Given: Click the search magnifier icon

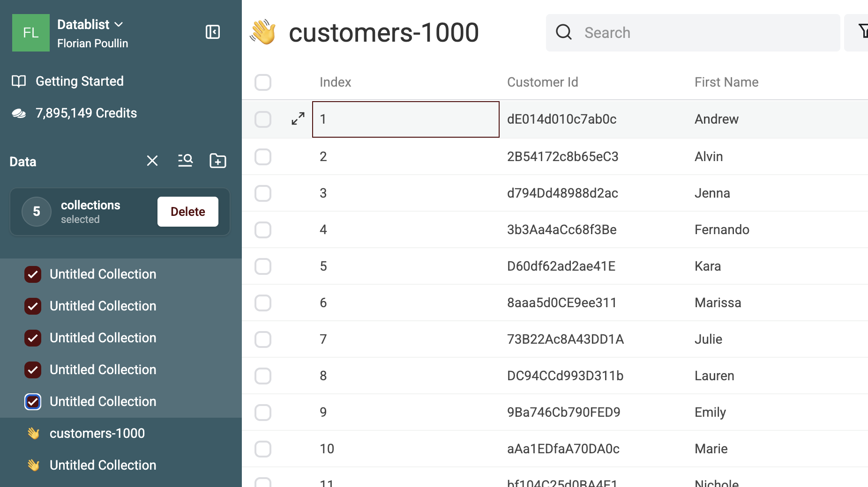Looking at the screenshot, I should (x=564, y=32).
